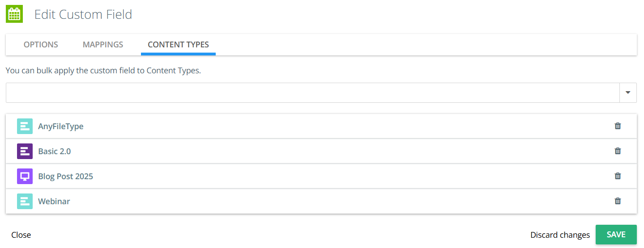Delete the AnyFileType content type
Image resolution: width=644 pixels, height=248 pixels.
pyautogui.click(x=618, y=126)
